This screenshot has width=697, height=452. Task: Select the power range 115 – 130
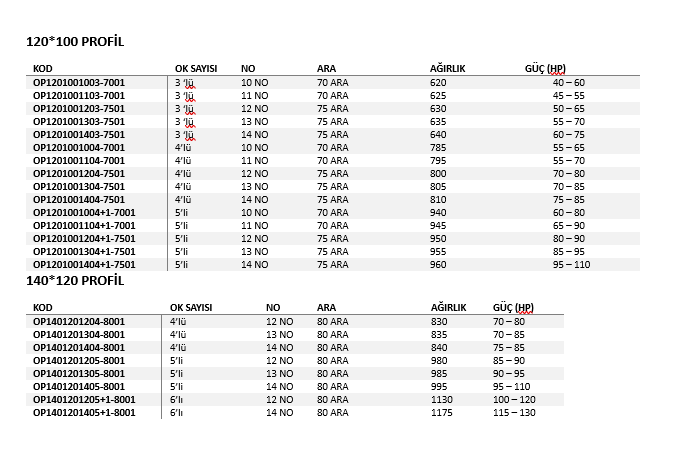[x=516, y=412]
